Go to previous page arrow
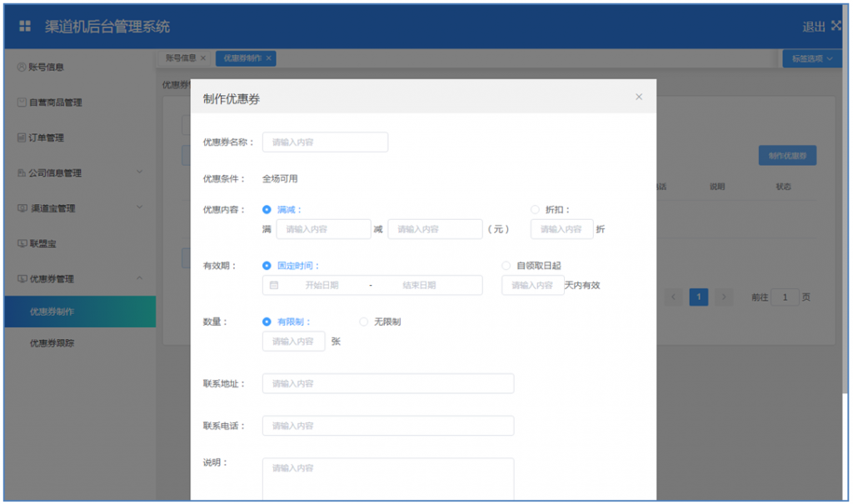 673,297
